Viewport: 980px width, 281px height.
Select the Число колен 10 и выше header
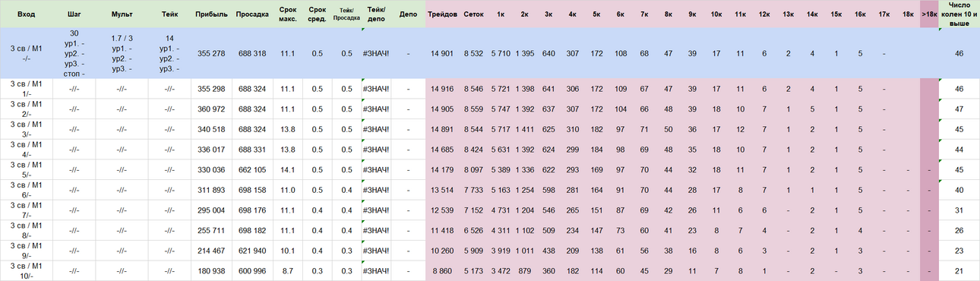959,14
